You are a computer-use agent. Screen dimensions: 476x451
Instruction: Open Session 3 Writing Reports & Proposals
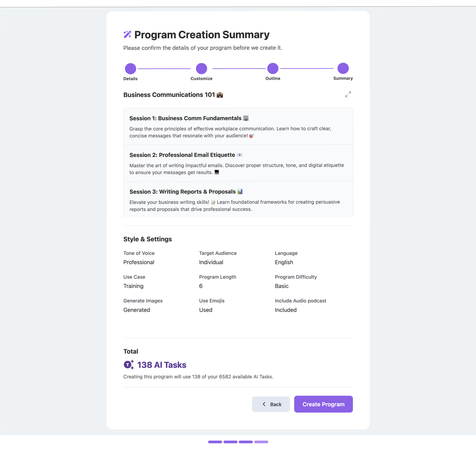238,199
